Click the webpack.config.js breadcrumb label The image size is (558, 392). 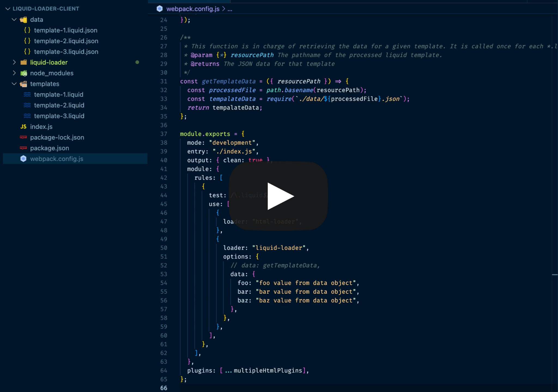point(193,9)
